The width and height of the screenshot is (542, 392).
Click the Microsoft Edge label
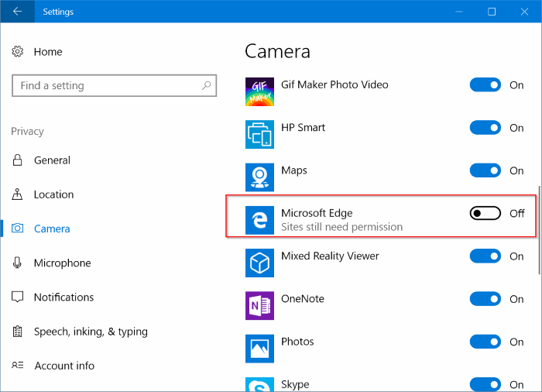tap(317, 213)
